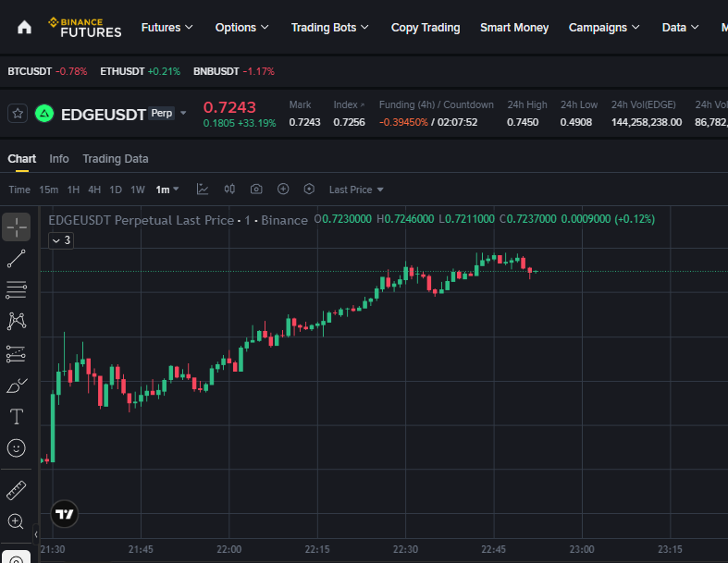This screenshot has width=728, height=563.
Task: Click the funding rate -0.39450% value
Action: (403, 122)
